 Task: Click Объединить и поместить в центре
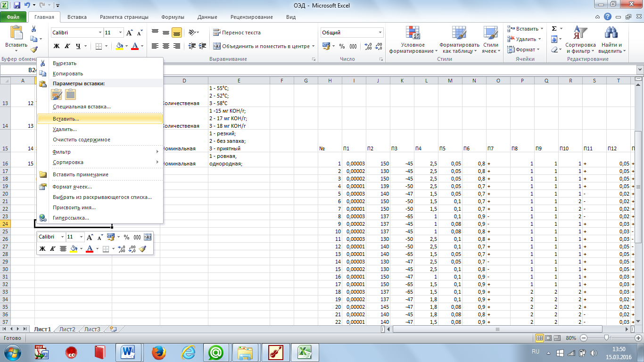264,46
